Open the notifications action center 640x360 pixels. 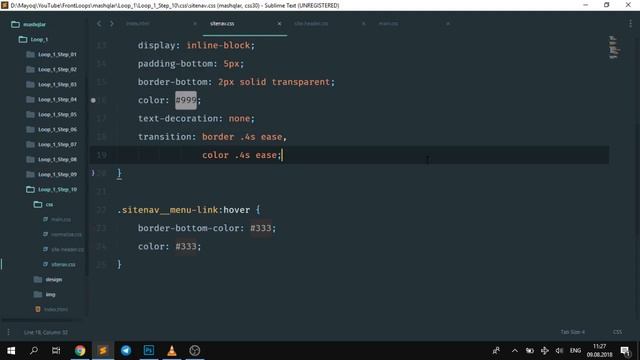625,351
